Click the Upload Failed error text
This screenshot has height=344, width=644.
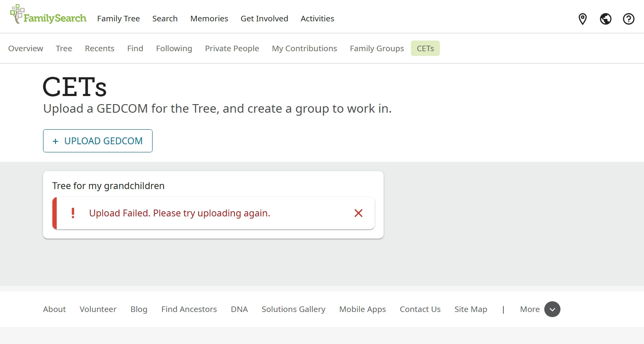pyautogui.click(x=179, y=213)
